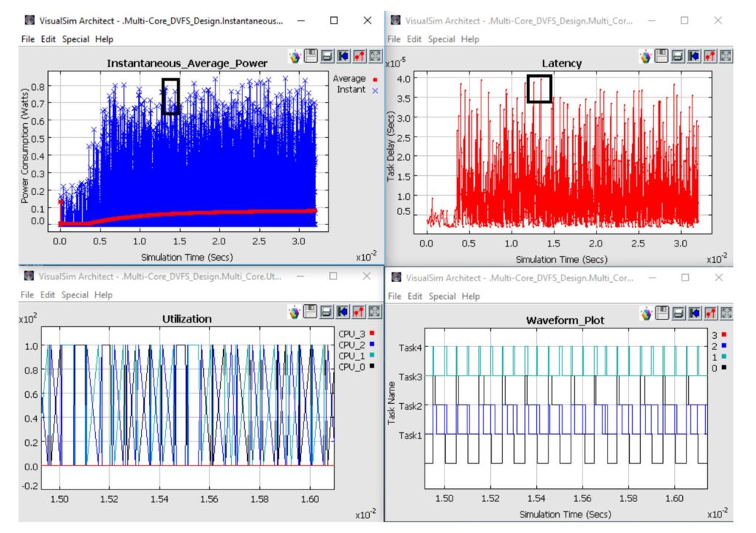This screenshot has height=533, width=756.
Task: Print the Waveform_Plot plot
Action: (x=678, y=313)
